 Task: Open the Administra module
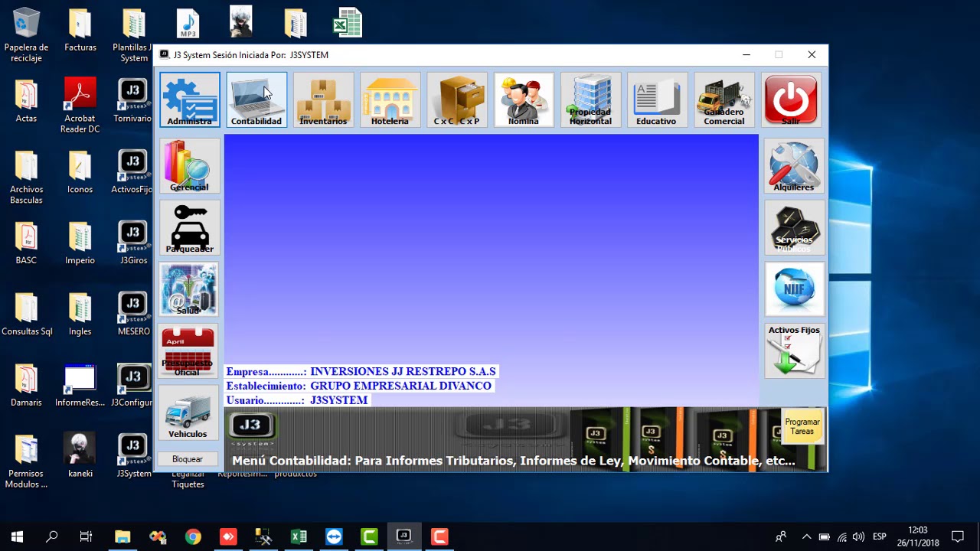click(190, 99)
